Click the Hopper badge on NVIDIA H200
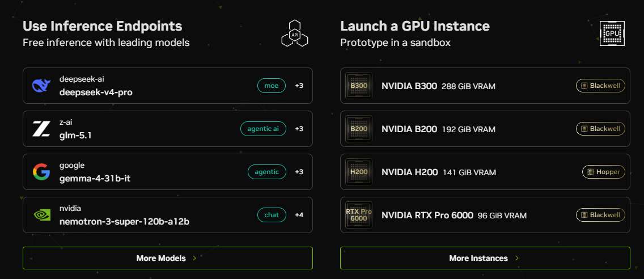The image size is (644, 279). coord(603,172)
